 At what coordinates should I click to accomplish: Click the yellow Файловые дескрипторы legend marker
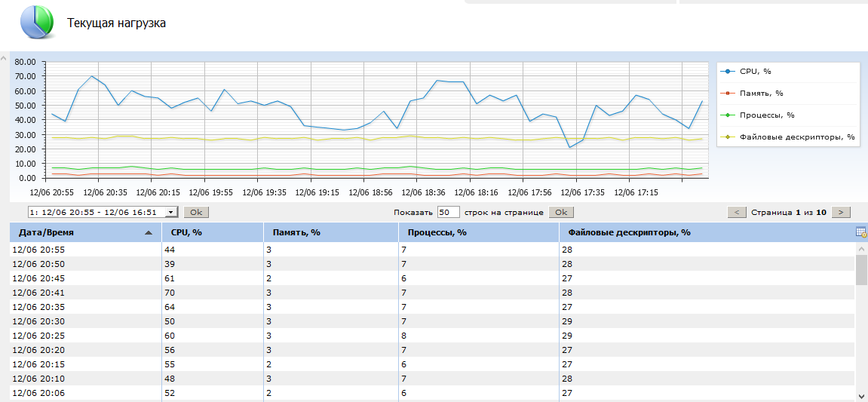(728, 137)
